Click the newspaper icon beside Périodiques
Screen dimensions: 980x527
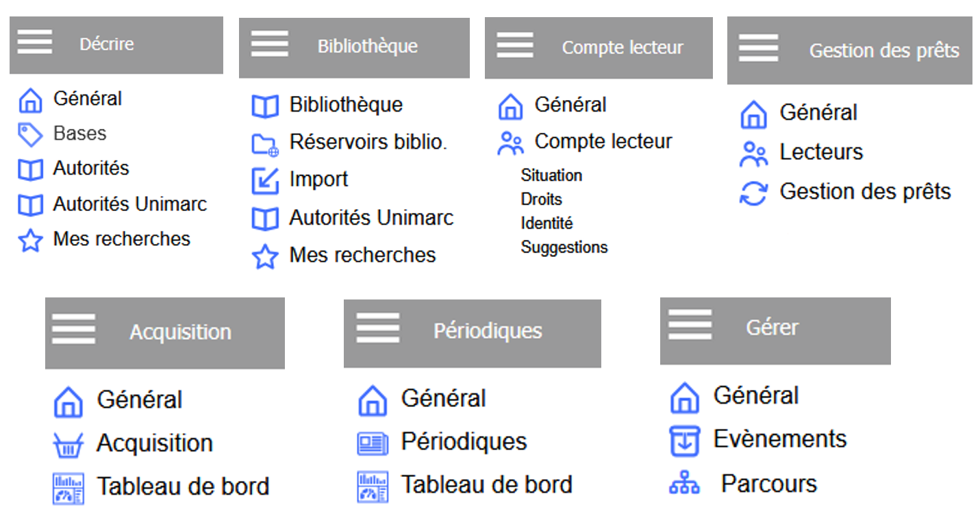[x=373, y=443]
